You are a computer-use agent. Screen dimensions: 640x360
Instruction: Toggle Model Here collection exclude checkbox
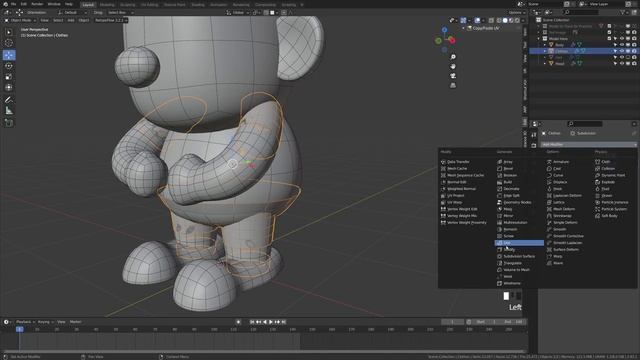(609, 39)
